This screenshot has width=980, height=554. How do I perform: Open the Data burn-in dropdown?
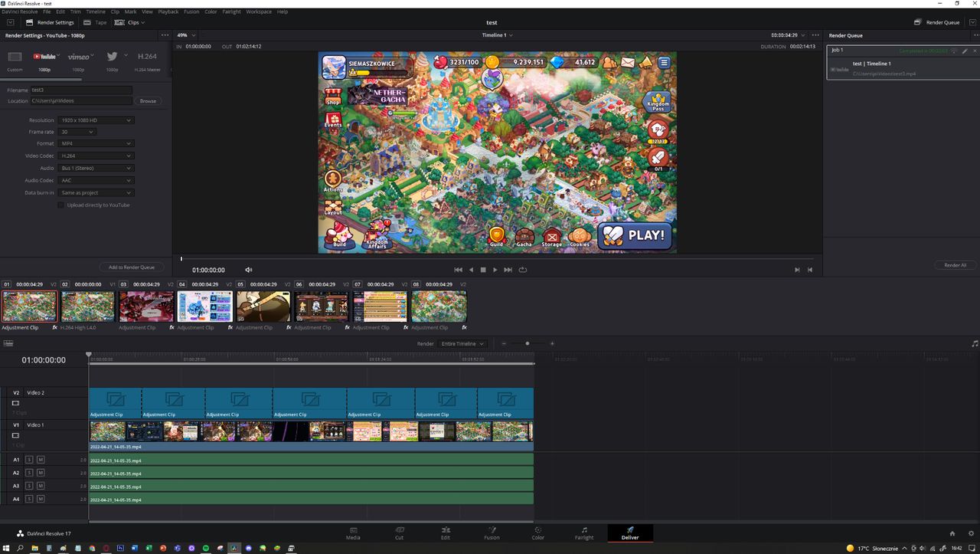(96, 192)
